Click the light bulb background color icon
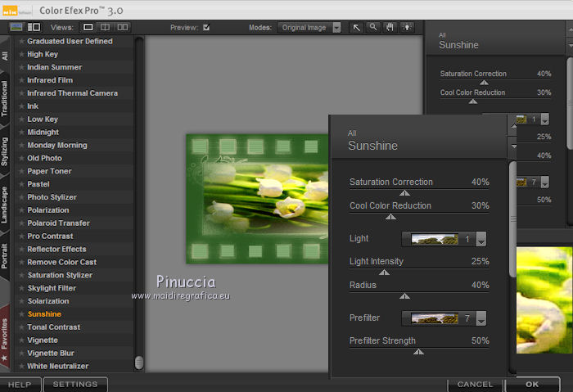Screen dimensions: 573x392 tap(407, 27)
